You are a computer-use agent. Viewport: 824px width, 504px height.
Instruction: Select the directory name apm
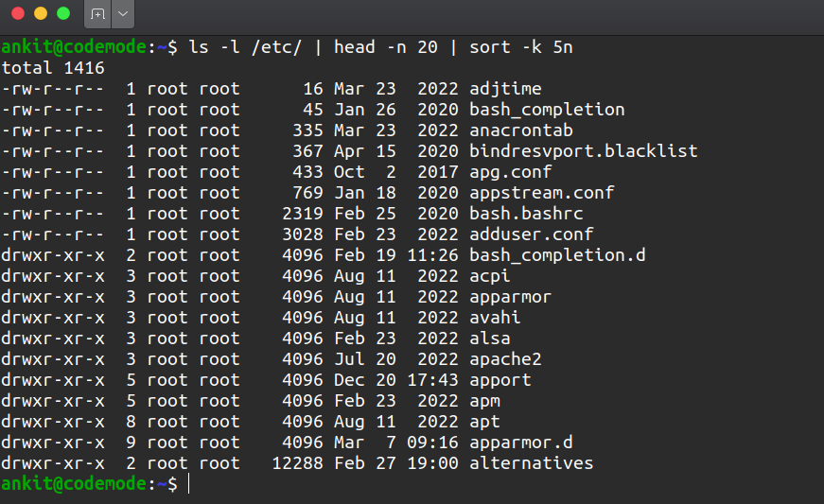(484, 401)
